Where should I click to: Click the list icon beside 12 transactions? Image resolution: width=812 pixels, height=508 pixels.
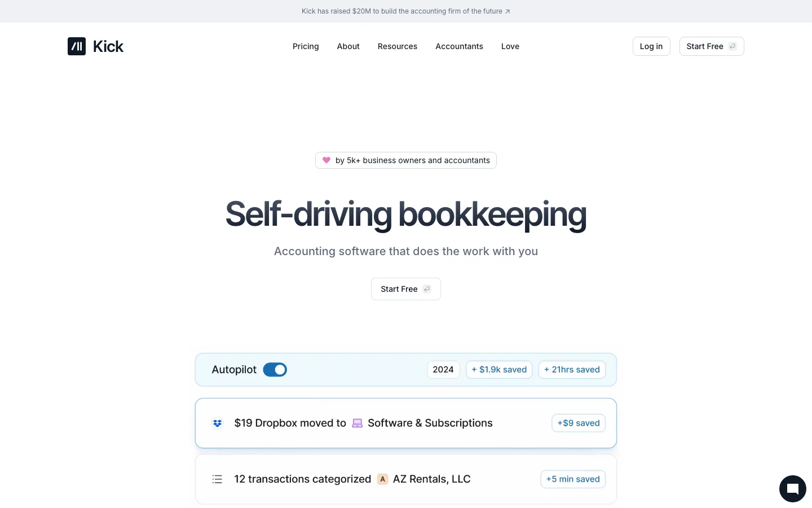pyautogui.click(x=217, y=479)
